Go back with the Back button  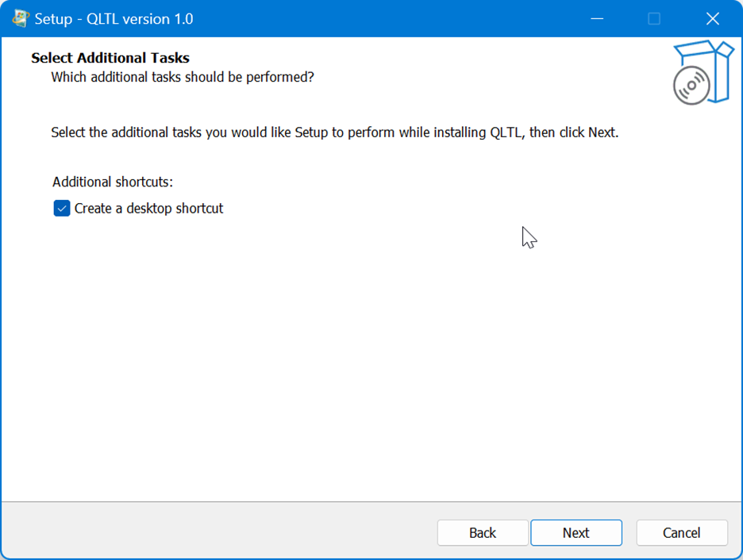(482, 533)
